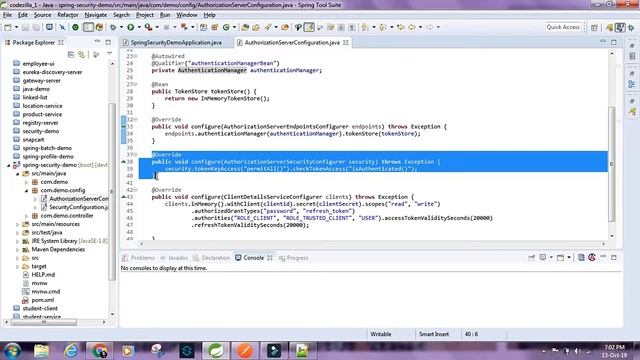Open Package Explorer view menu arrow
640x360 pixels.
(109, 54)
